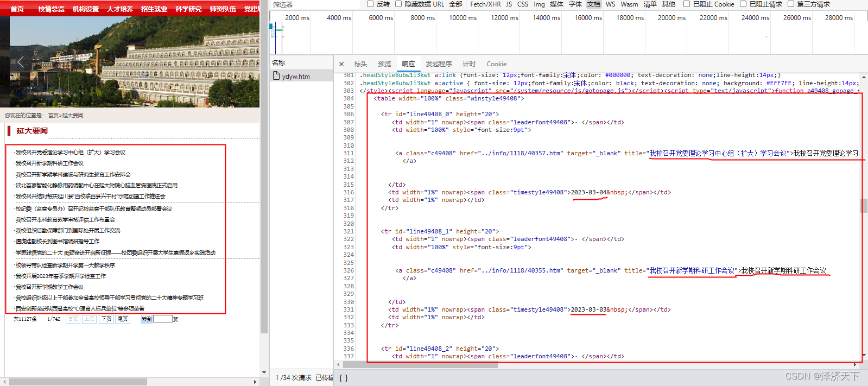Screen dimensions: 868x386
Task: Filter requests by JS type
Action: [509, 4]
